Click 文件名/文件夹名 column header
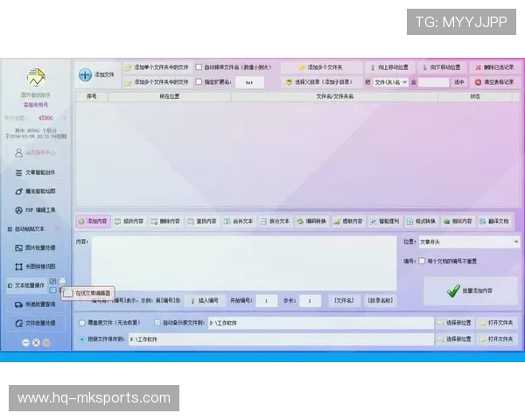525x420 pixels. pos(334,96)
